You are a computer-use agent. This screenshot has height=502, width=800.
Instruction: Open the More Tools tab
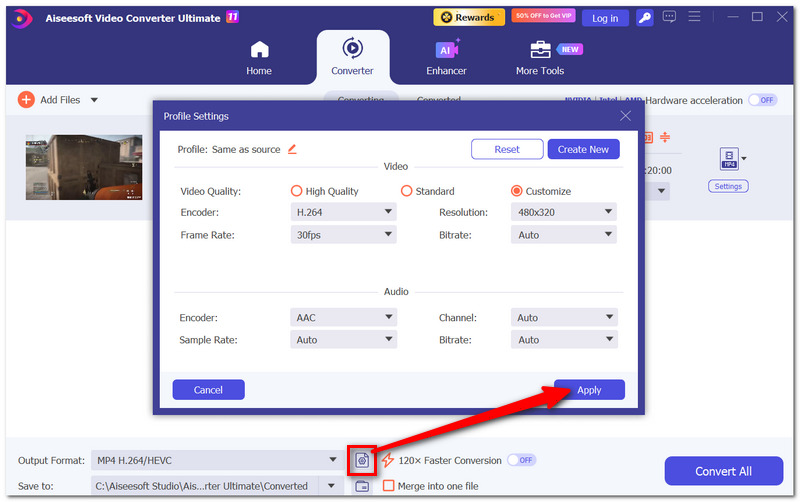click(540, 58)
